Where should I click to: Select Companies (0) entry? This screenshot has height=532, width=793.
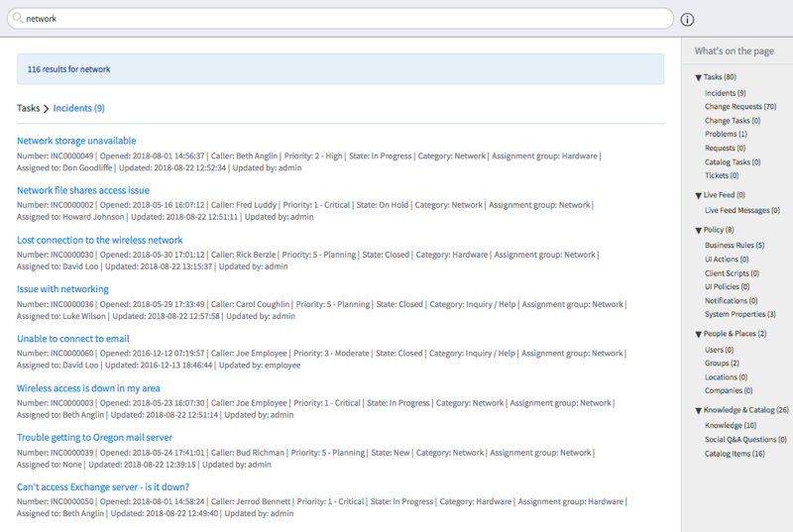729,390
